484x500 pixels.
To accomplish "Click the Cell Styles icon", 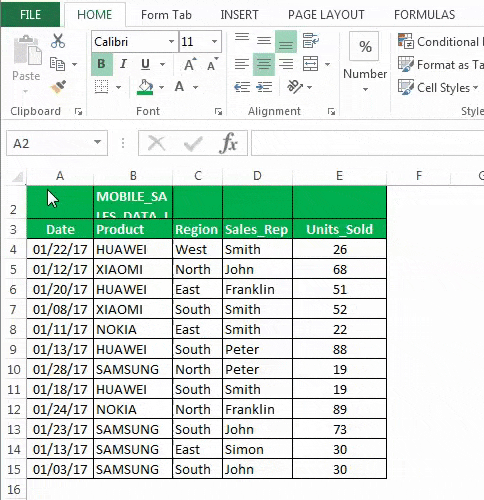I will [406, 87].
